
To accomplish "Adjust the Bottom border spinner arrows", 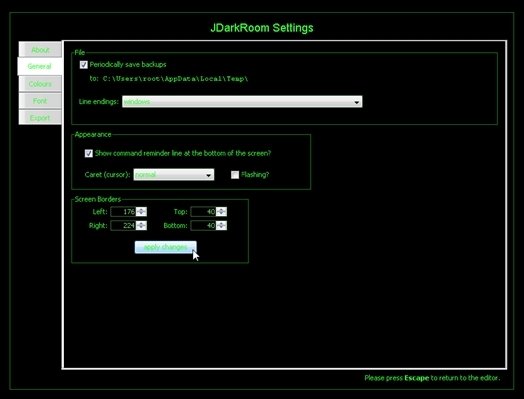I will click(221, 226).
